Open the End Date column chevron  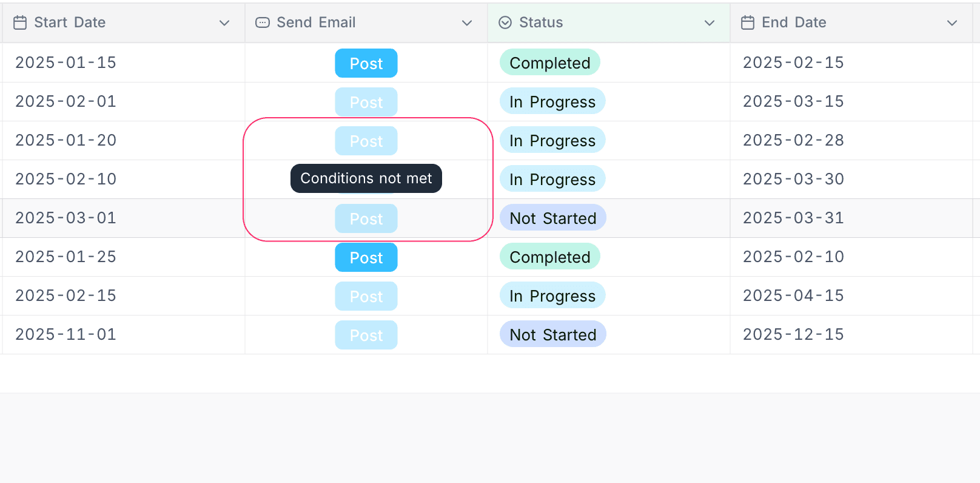coord(952,23)
